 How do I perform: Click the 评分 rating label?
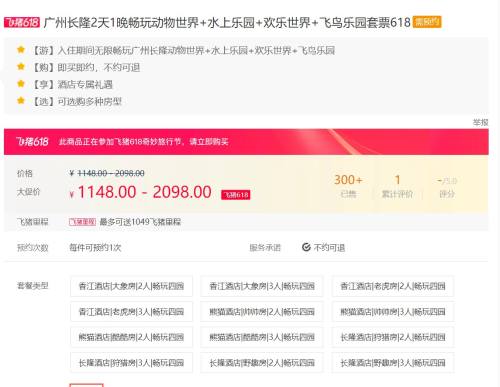(x=447, y=194)
